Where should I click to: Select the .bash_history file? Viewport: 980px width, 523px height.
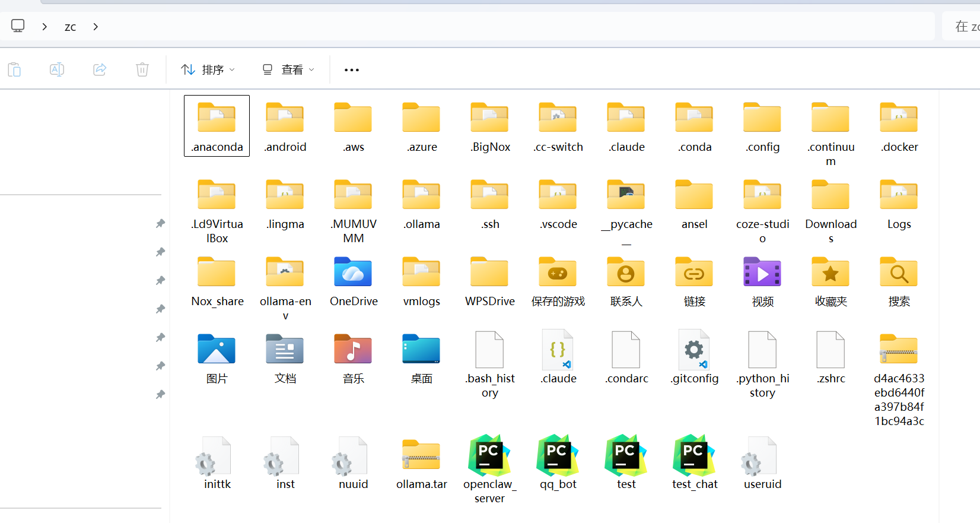click(490, 364)
